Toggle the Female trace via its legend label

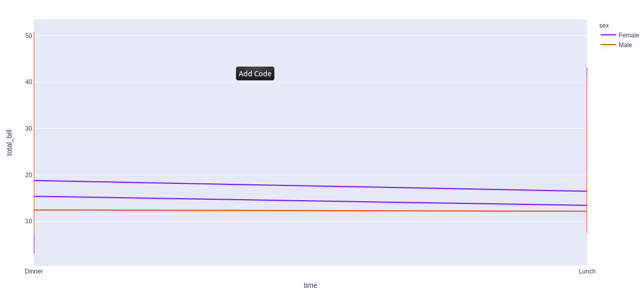pyautogui.click(x=629, y=35)
